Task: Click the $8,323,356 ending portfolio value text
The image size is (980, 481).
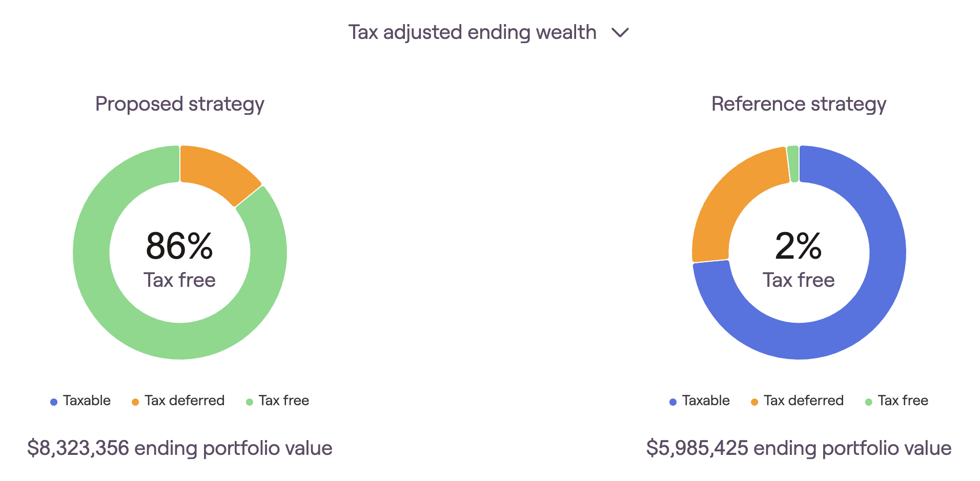Action: point(180,448)
